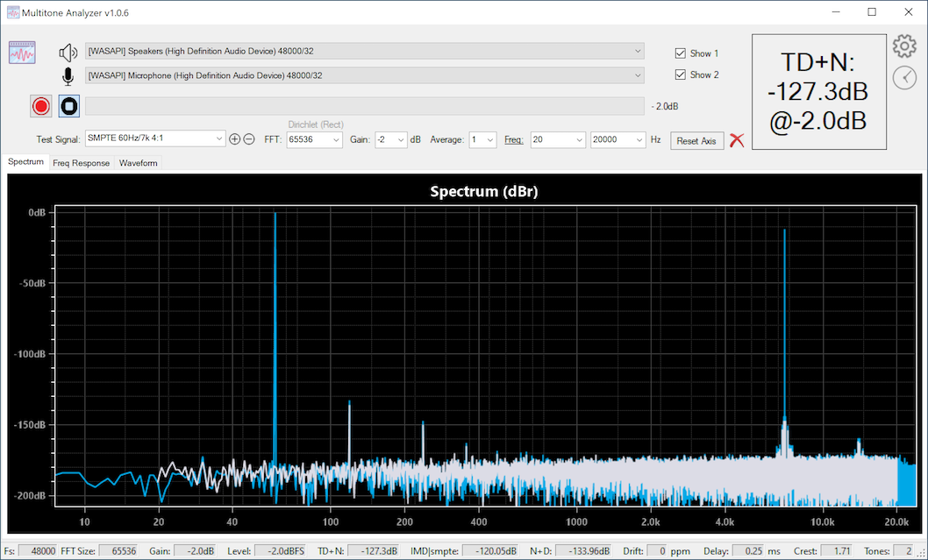Click the Gain status field in status bar
The image size is (928, 560).
pyautogui.click(x=195, y=551)
